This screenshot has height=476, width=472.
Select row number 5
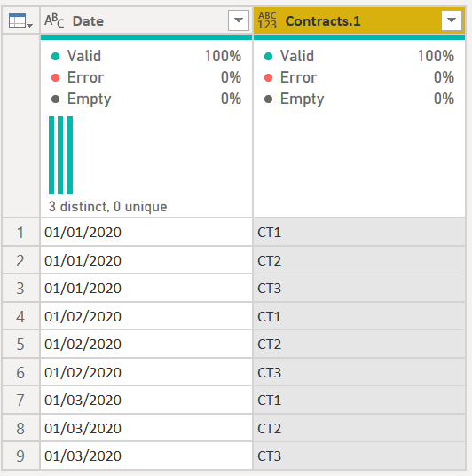20,345
